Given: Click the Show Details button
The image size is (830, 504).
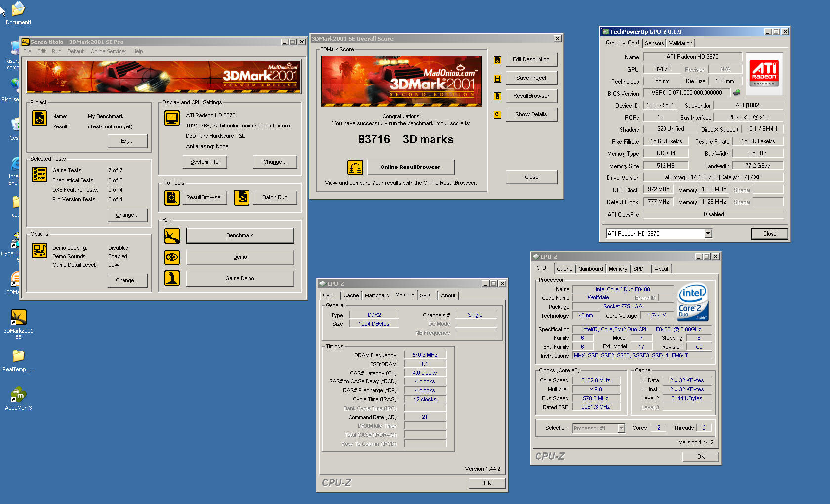Looking at the screenshot, I should [x=532, y=115].
